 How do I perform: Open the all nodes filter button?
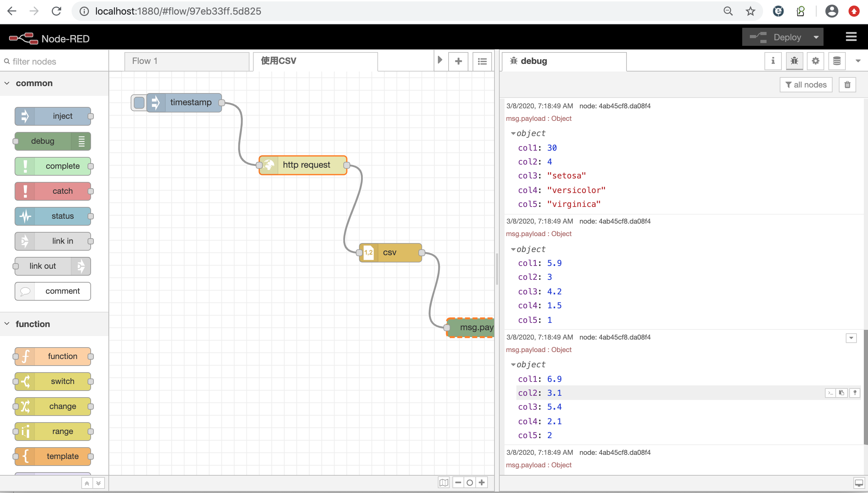point(805,85)
